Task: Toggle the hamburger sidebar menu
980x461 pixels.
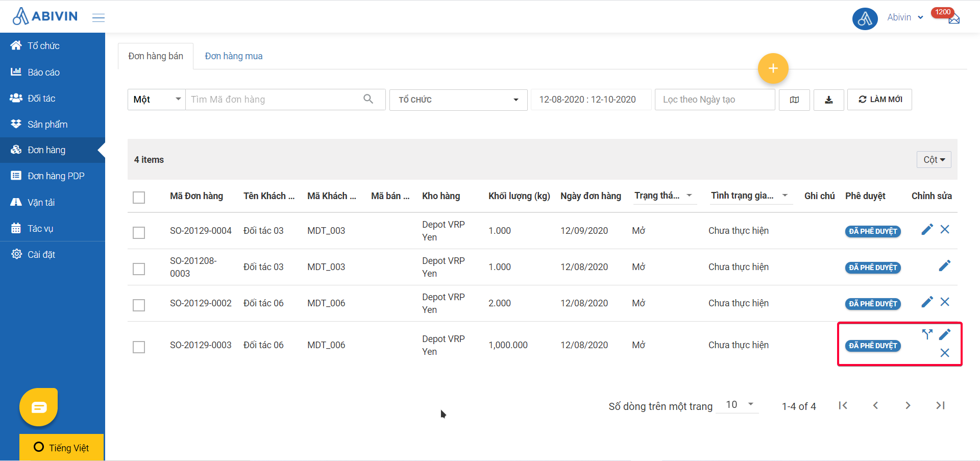Action: 99,18
